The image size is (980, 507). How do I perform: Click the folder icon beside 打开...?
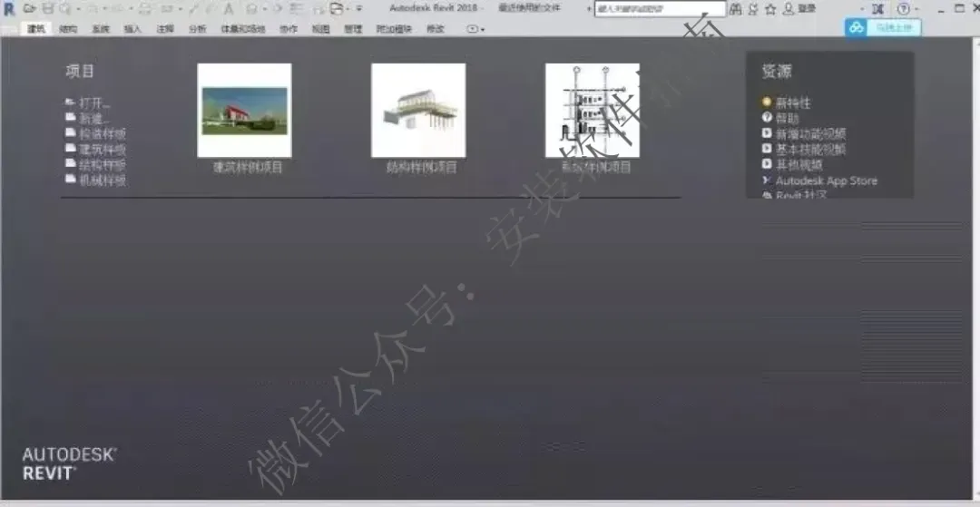click(x=70, y=102)
